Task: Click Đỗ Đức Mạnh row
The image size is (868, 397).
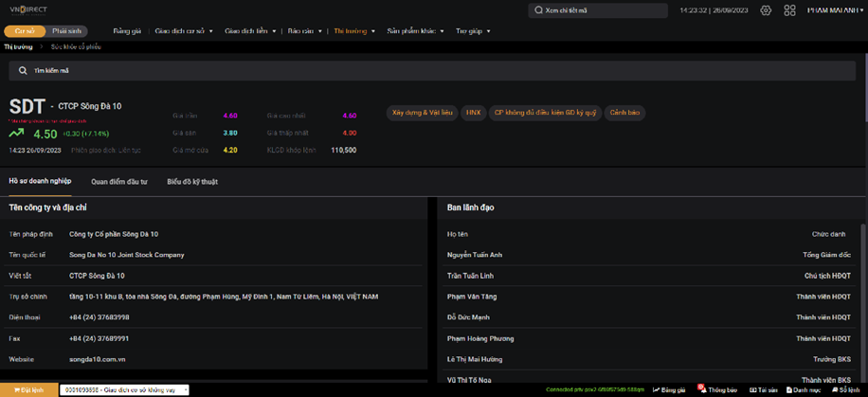Action: [649, 317]
